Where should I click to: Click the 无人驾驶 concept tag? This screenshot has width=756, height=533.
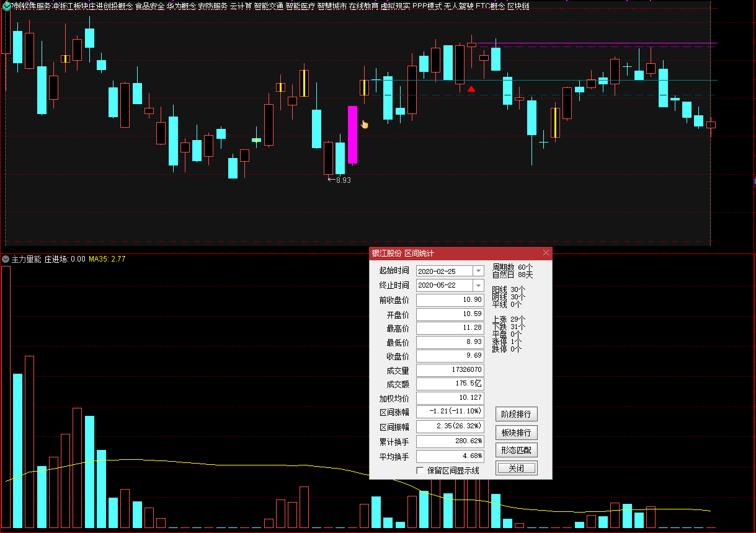459,6
